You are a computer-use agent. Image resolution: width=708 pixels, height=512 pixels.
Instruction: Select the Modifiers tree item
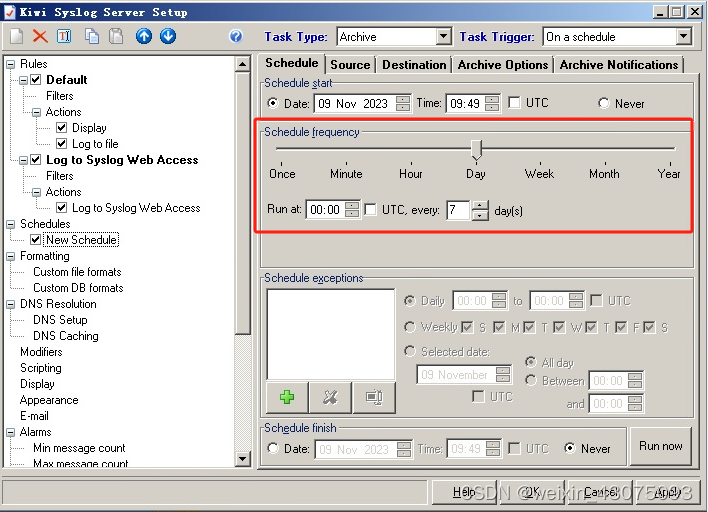point(41,352)
